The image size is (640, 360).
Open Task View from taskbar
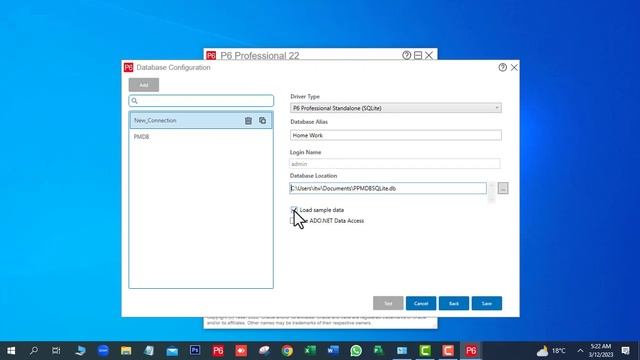click(56, 351)
